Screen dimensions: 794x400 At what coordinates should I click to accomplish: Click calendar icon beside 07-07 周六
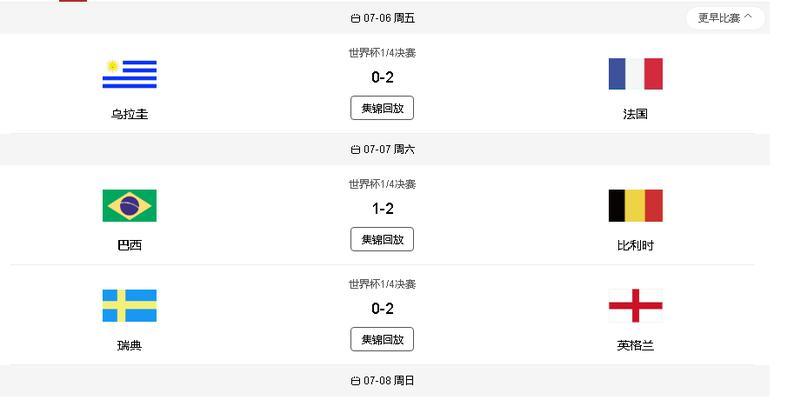pyautogui.click(x=355, y=150)
